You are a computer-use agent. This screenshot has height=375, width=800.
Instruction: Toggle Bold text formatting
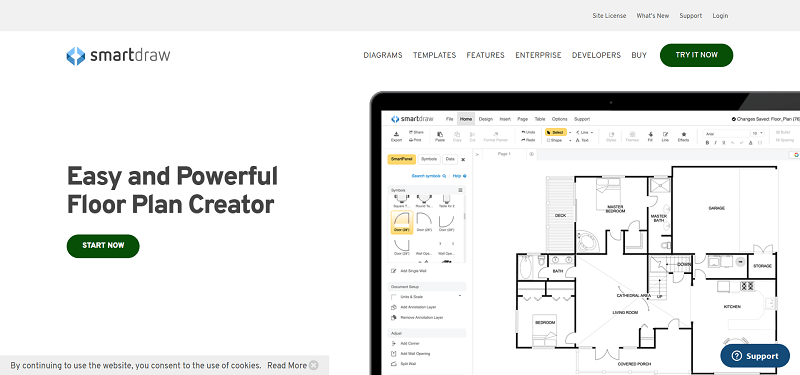click(x=708, y=143)
